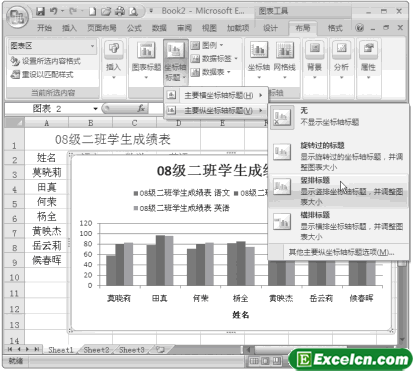Switch to 插入 Insert ribbon tab
This screenshot has width=413, height=371.
[69, 28]
